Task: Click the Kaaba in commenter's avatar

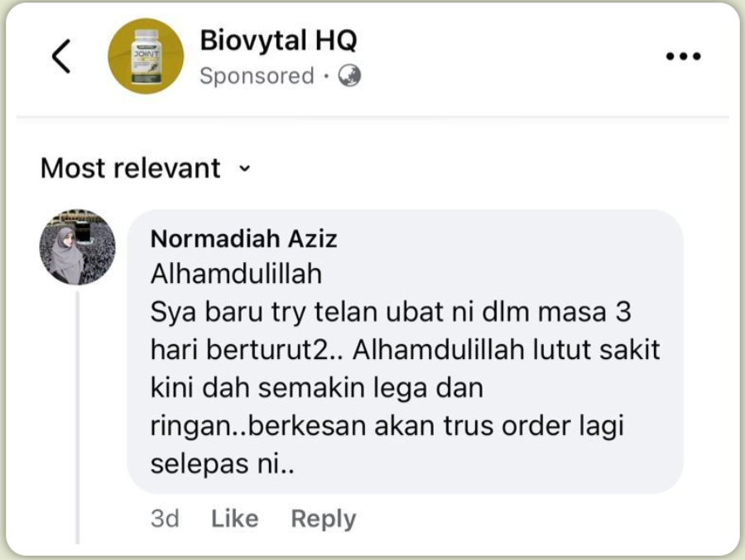Action: click(x=83, y=232)
